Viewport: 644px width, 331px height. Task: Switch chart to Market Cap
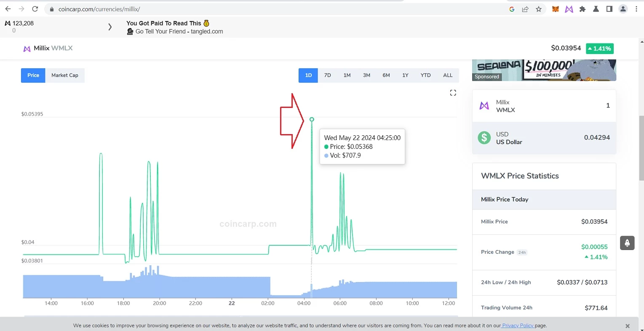(65, 75)
